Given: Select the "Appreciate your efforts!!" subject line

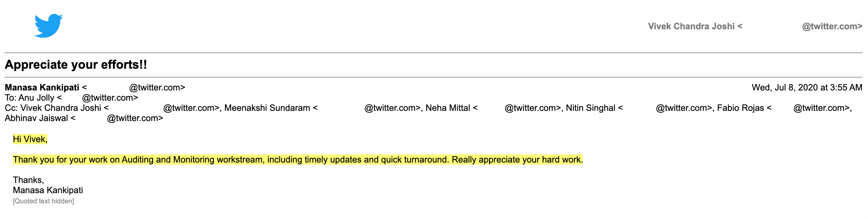Looking at the screenshot, I should coord(76,65).
